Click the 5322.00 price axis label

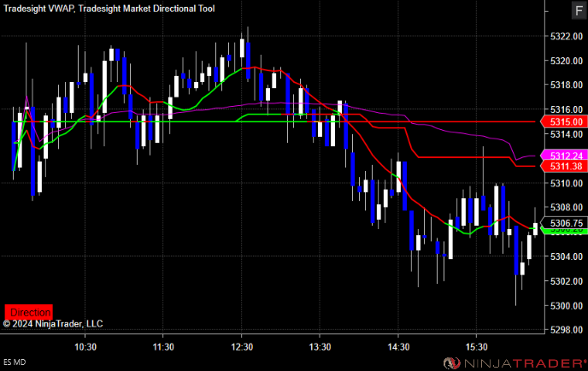click(x=567, y=37)
